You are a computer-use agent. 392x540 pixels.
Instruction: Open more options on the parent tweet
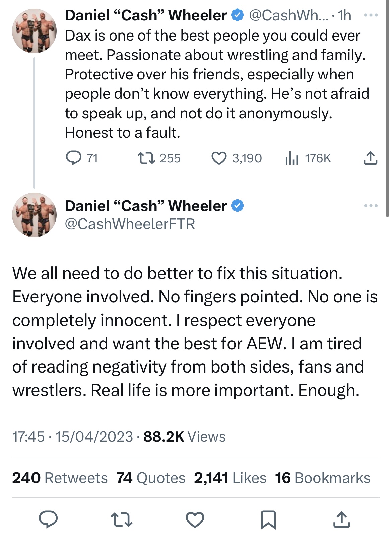[x=371, y=15]
